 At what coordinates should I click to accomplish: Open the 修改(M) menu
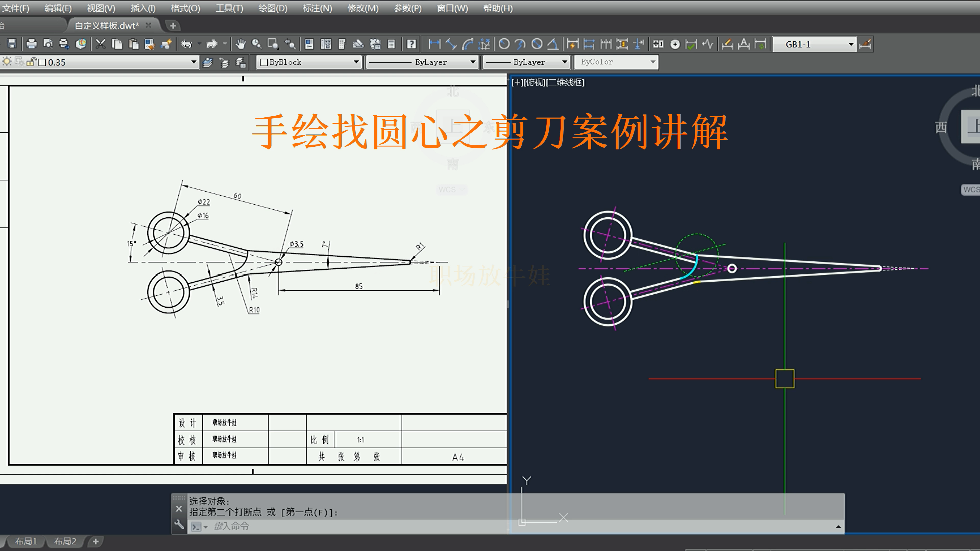(x=363, y=8)
